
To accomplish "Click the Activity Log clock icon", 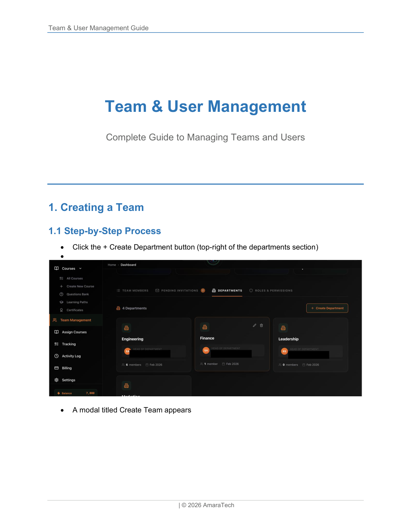I will click(x=56, y=356).
